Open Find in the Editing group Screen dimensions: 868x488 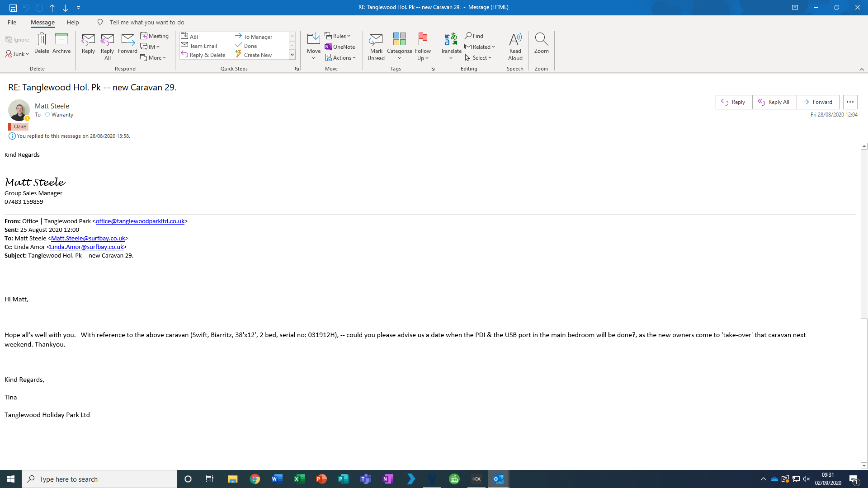(474, 36)
